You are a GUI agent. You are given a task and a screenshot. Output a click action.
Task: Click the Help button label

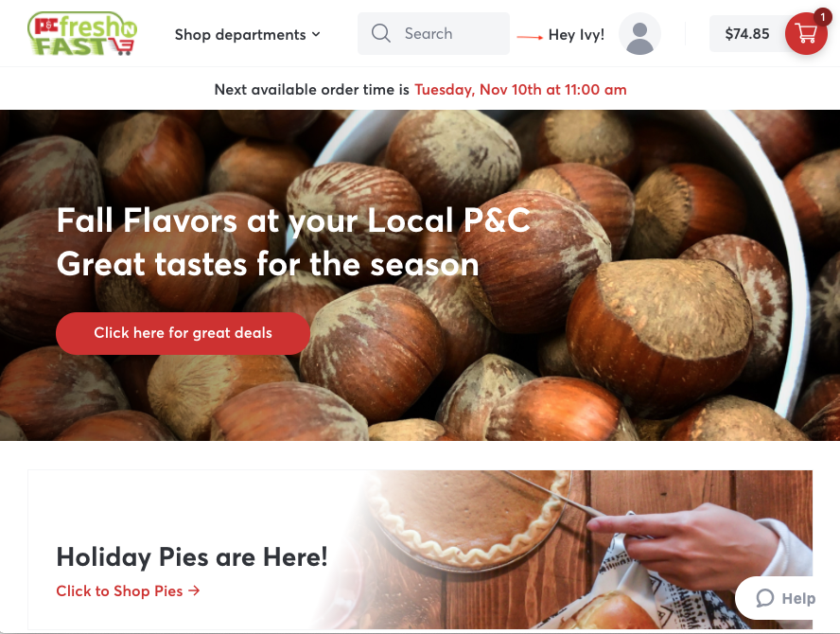[798, 598]
